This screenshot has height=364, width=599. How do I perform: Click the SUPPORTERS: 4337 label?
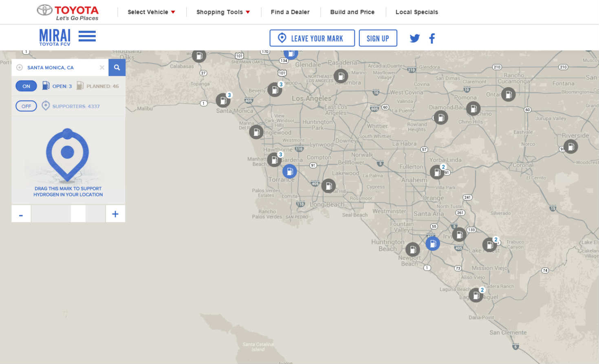click(76, 106)
